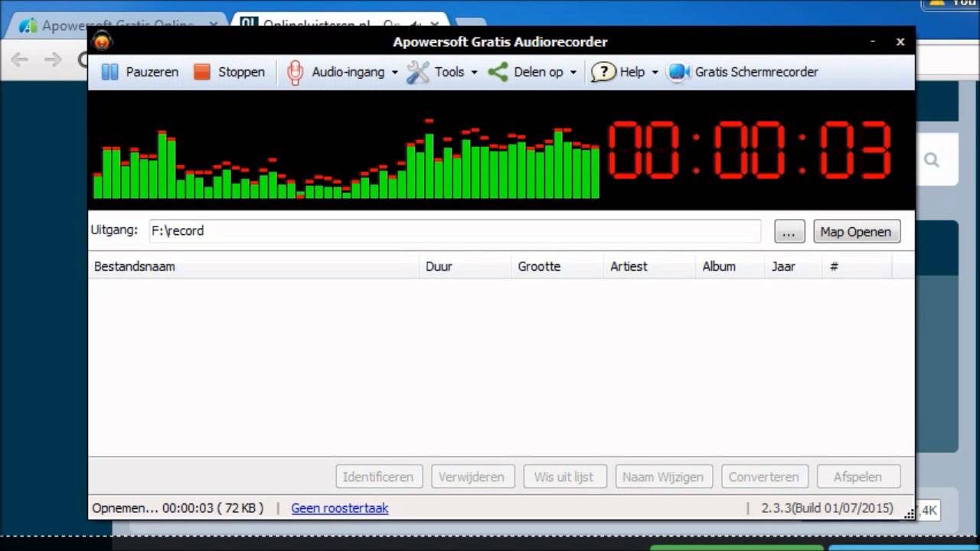Click the Uitgang label
Image resolution: width=980 pixels, height=551 pixels.
point(114,230)
